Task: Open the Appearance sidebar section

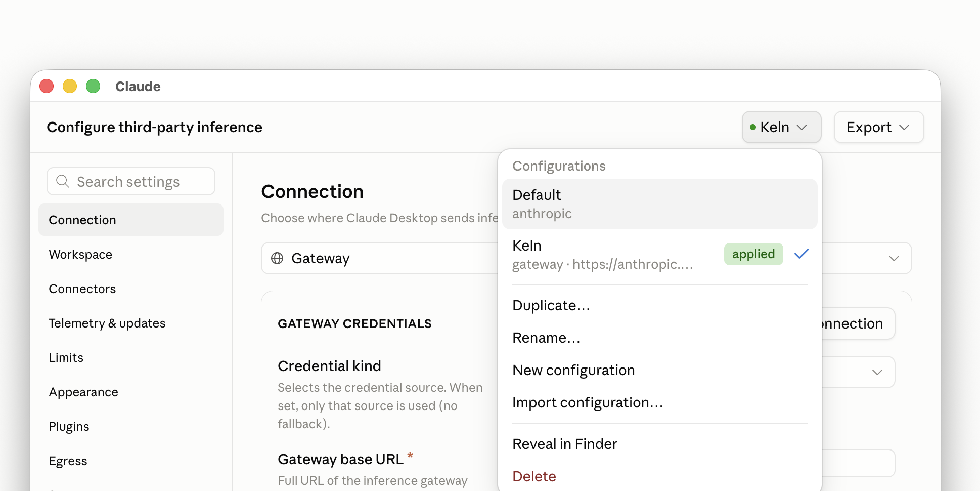Action: click(x=131, y=392)
